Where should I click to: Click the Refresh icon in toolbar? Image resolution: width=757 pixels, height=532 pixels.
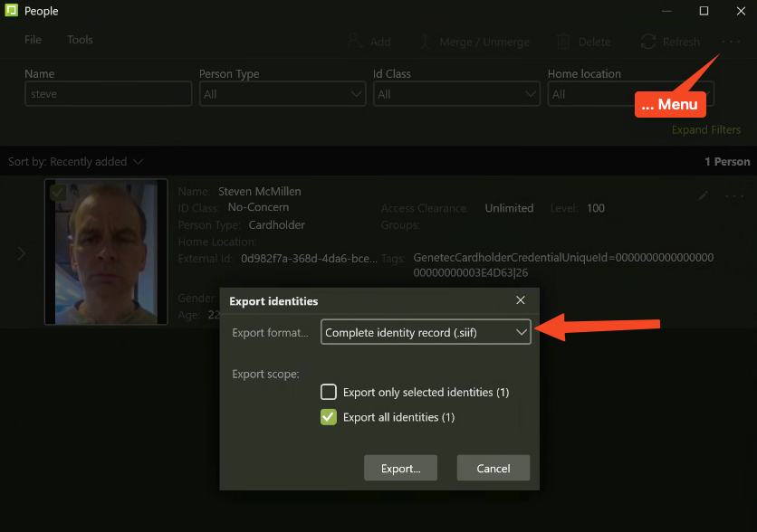tap(647, 42)
